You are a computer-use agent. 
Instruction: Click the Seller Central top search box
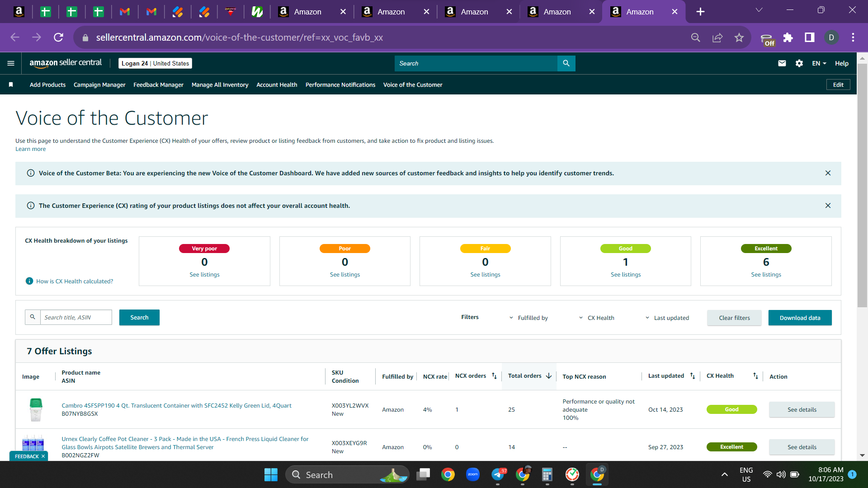476,63
